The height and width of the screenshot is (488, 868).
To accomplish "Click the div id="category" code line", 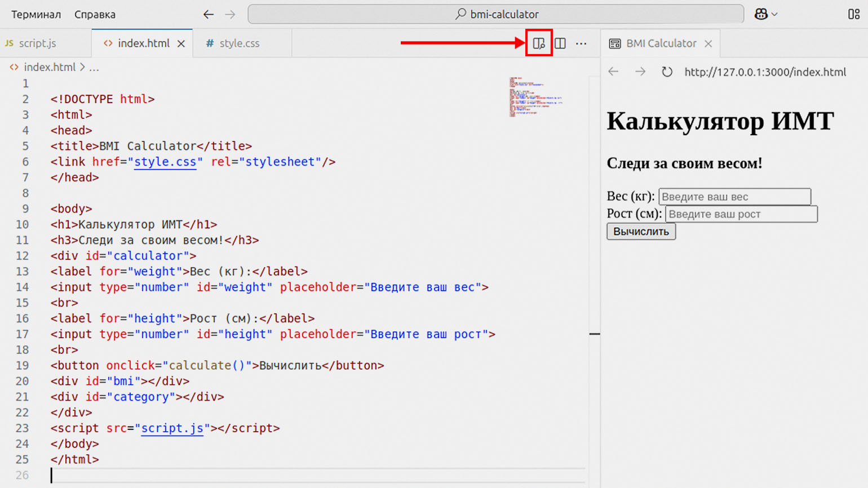I will (x=137, y=397).
